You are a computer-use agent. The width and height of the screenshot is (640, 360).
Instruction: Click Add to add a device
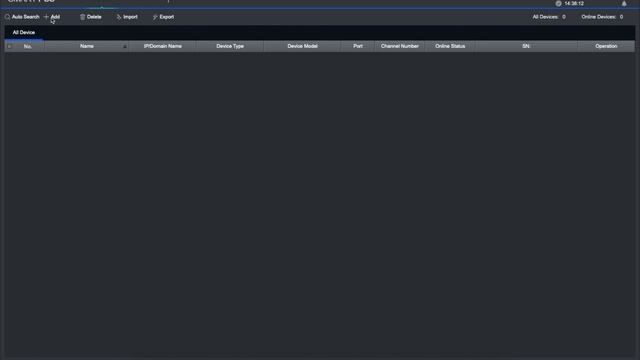tap(52, 17)
